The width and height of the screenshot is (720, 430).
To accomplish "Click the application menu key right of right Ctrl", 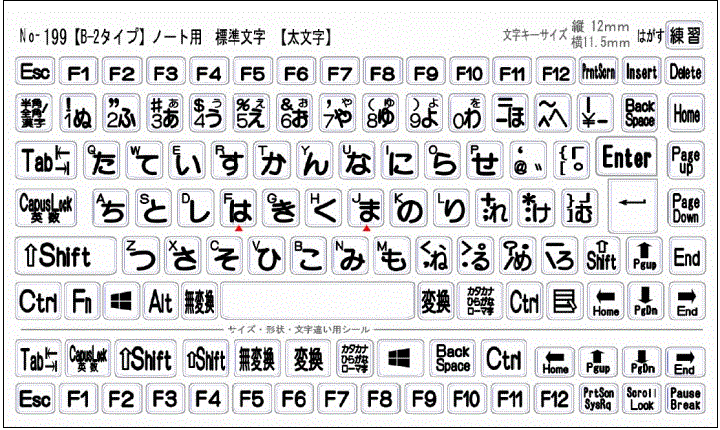I will coord(564,299).
